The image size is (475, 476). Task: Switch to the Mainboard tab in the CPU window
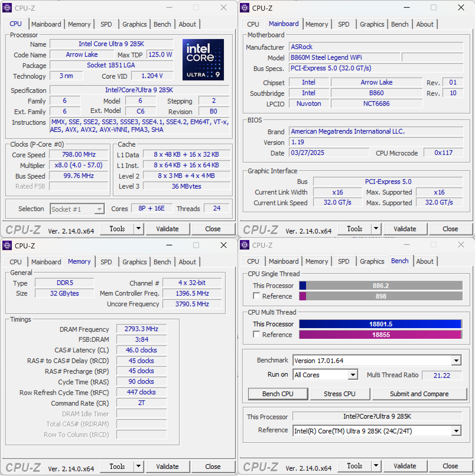point(46,24)
